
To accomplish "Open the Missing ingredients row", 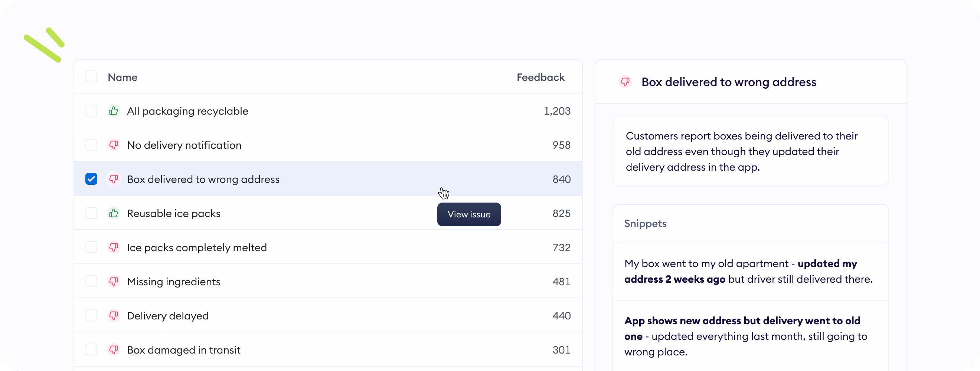I will (x=328, y=281).
